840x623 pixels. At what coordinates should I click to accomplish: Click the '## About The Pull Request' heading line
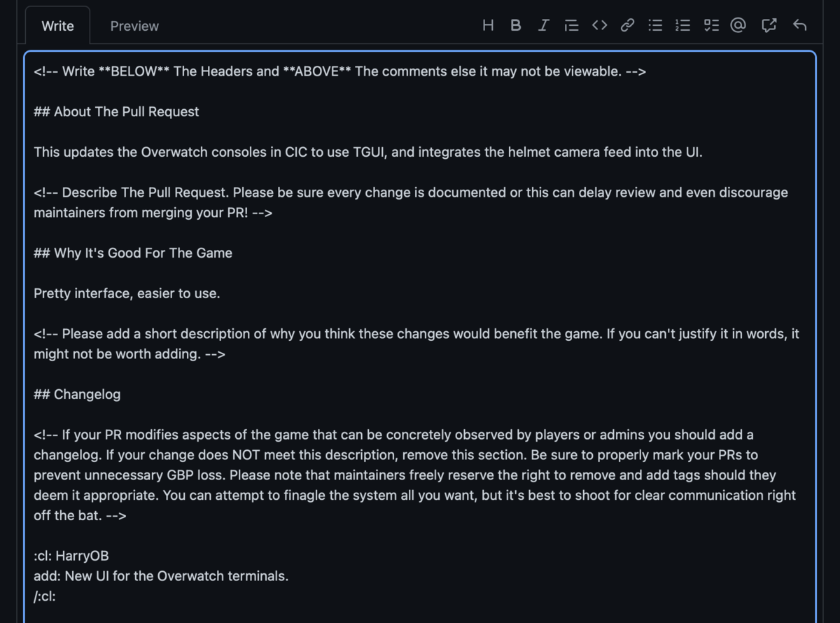pyautogui.click(x=116, y=111)
